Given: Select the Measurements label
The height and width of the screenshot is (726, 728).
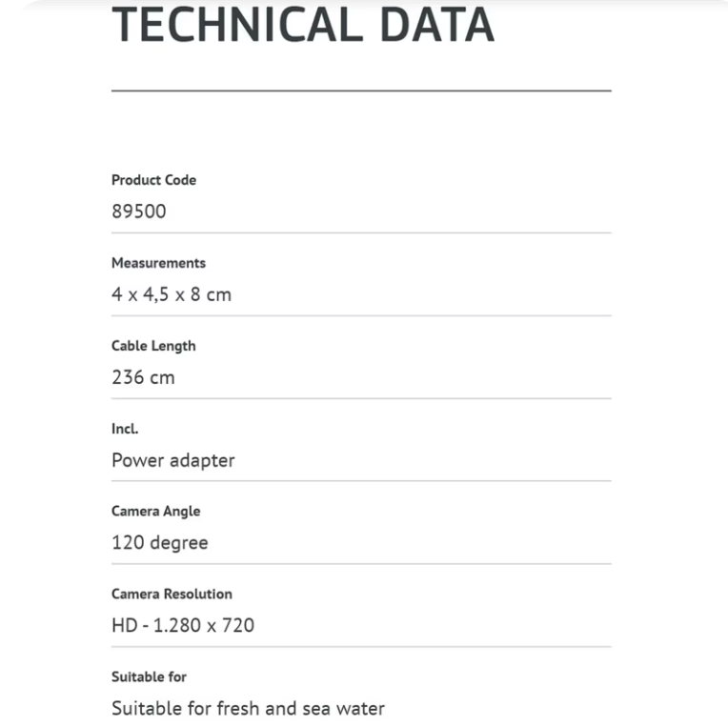Looking at the screenshot, I should pyautogui.click(x=158, y=263).
